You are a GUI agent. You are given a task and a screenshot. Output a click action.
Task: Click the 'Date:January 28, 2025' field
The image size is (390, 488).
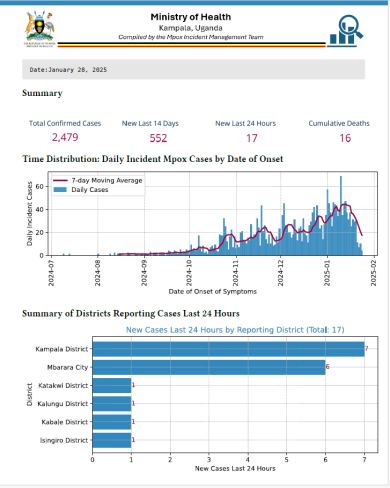tap(193, 69)
